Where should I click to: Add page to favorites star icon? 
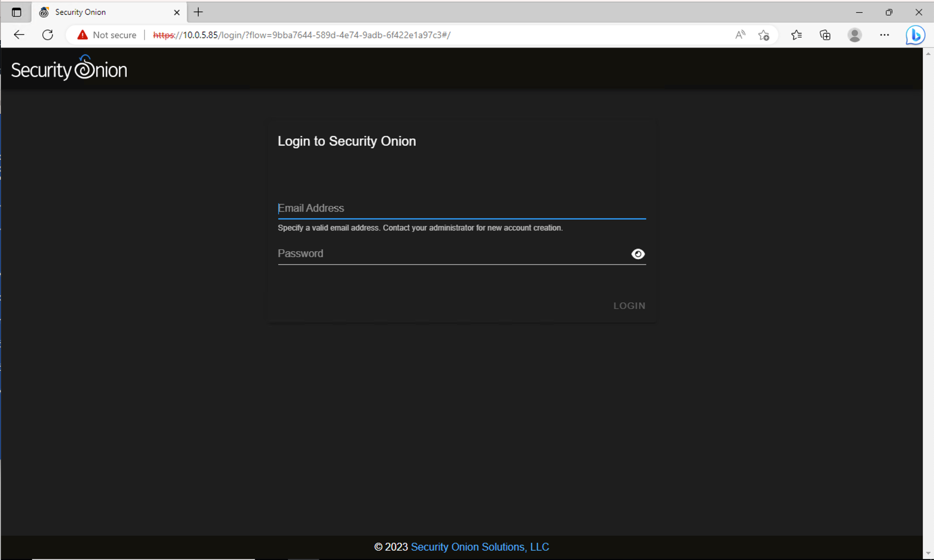764,35
